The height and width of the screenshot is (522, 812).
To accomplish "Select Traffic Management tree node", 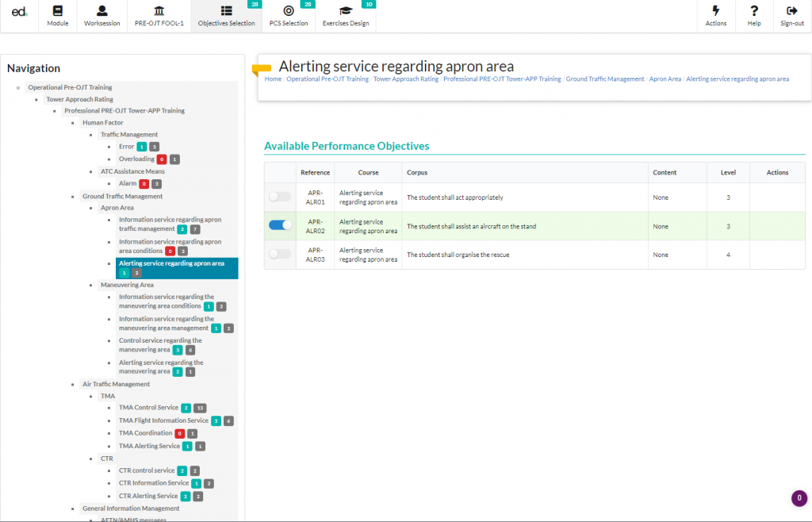I will click(129, 135).
